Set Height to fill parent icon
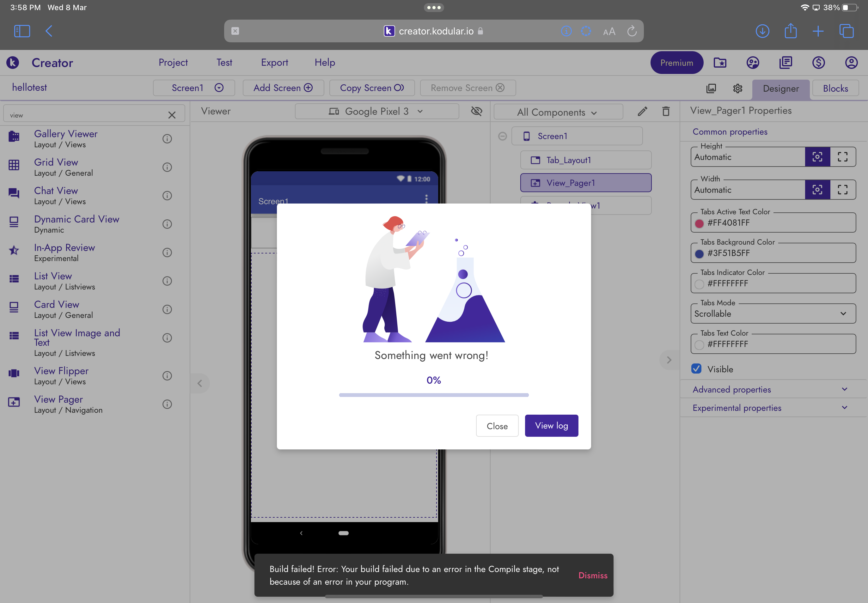Screen dimensions: 868x603 pyautogui.click(x=843, y=157)
